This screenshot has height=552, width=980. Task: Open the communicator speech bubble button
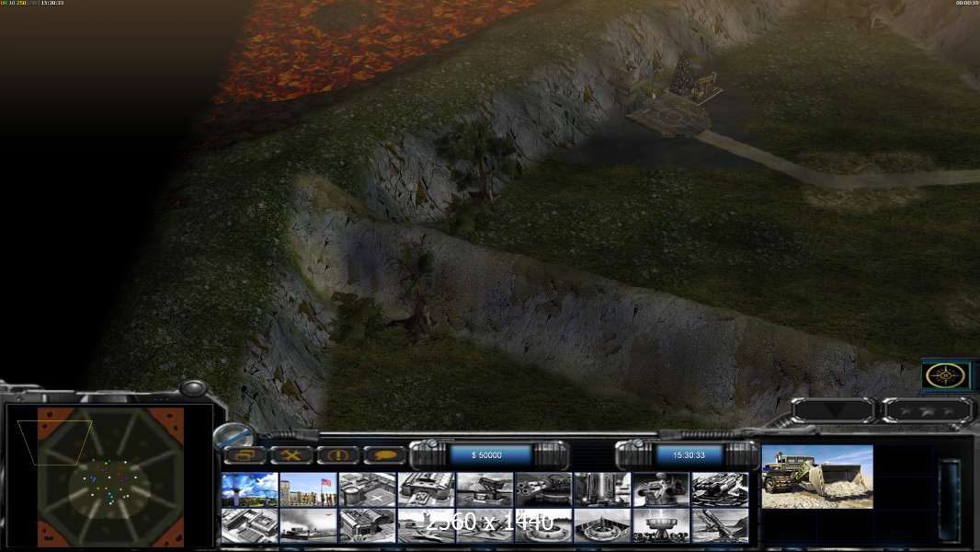click(384, 454)
